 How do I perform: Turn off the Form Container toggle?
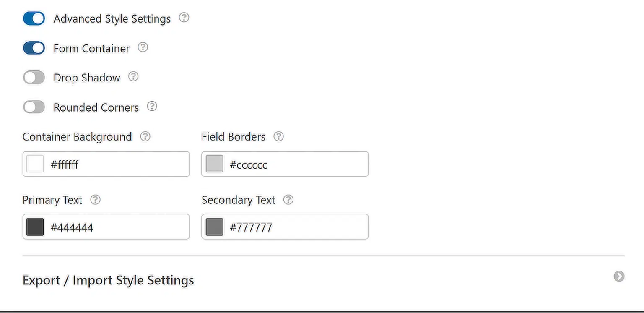point(34,48)
